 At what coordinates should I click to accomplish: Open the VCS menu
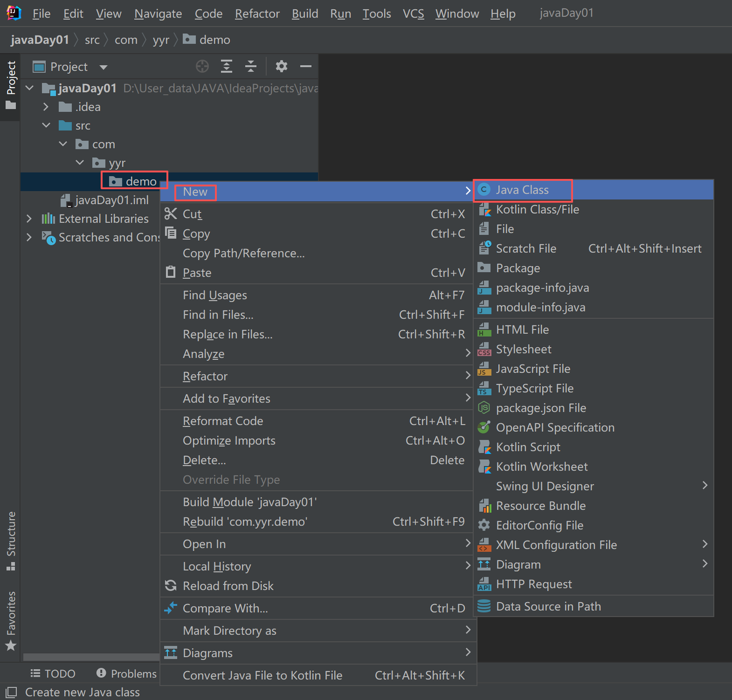coord(413,14)
